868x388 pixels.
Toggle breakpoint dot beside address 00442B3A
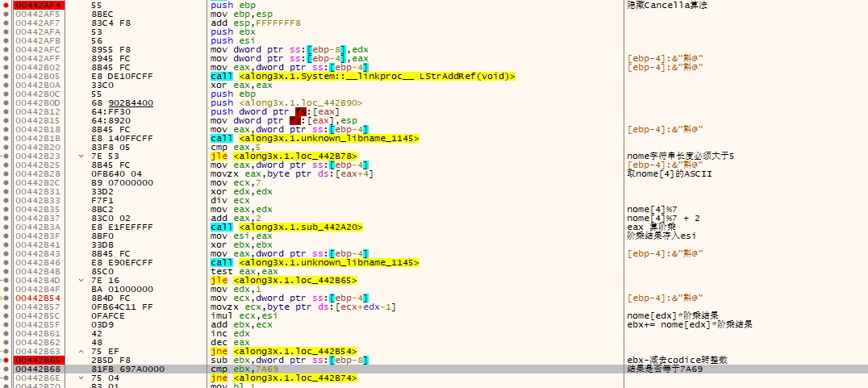[x=6, y=227]
